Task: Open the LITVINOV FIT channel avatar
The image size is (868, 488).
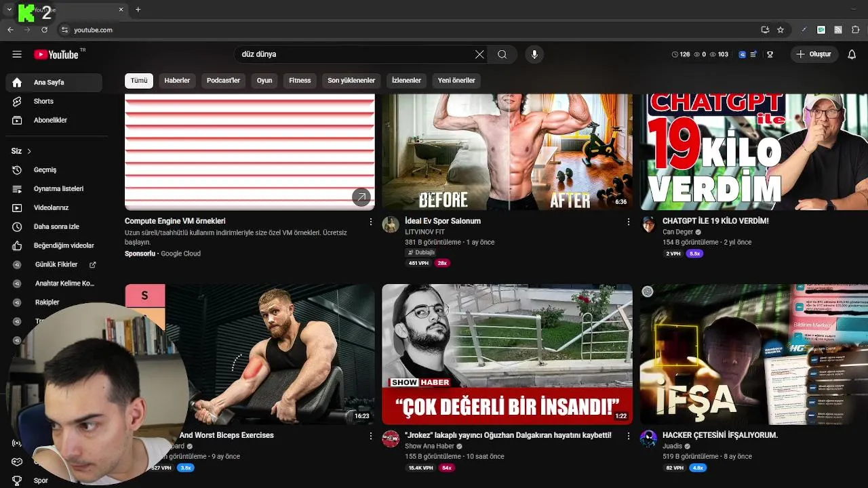Action: pos(391,224)
